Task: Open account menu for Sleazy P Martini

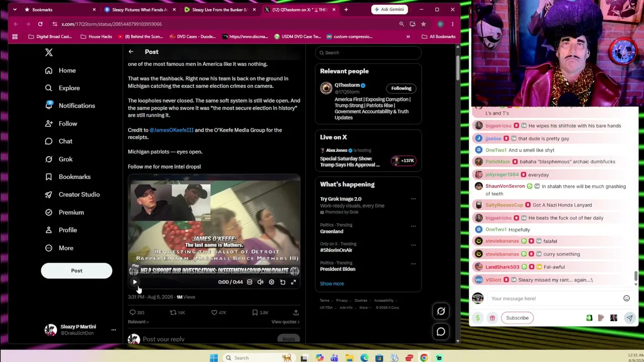Action: [x=80, y=330]
